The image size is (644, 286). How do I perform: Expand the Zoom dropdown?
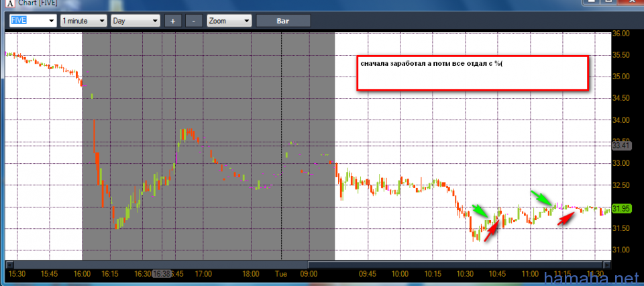pos(246,21)
